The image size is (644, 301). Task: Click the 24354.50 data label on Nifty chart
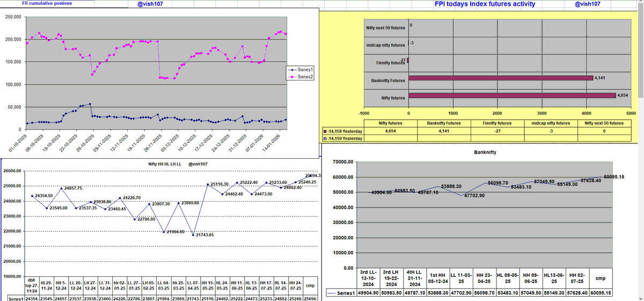44,196
